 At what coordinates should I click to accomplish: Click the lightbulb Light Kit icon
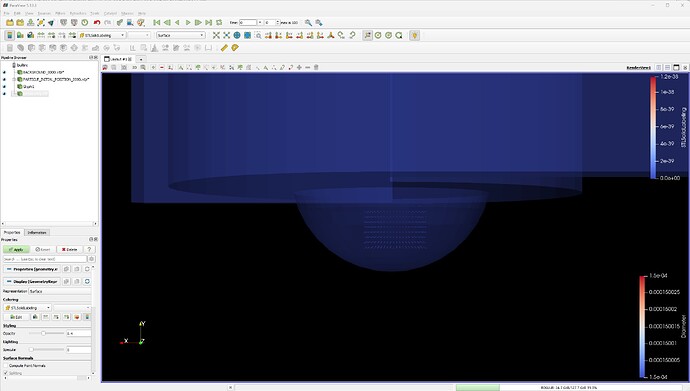point(414,35)
